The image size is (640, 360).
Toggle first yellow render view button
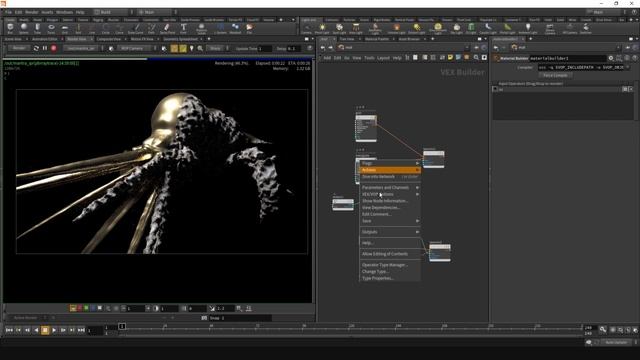click(174, 48)
